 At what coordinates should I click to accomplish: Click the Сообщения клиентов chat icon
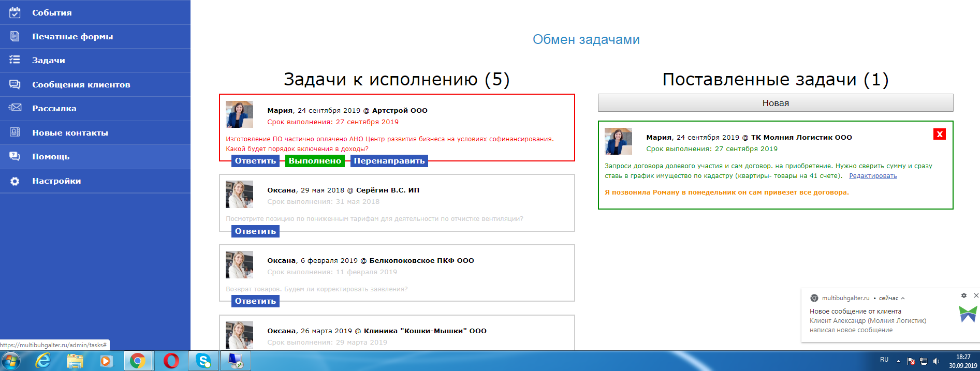15,84
